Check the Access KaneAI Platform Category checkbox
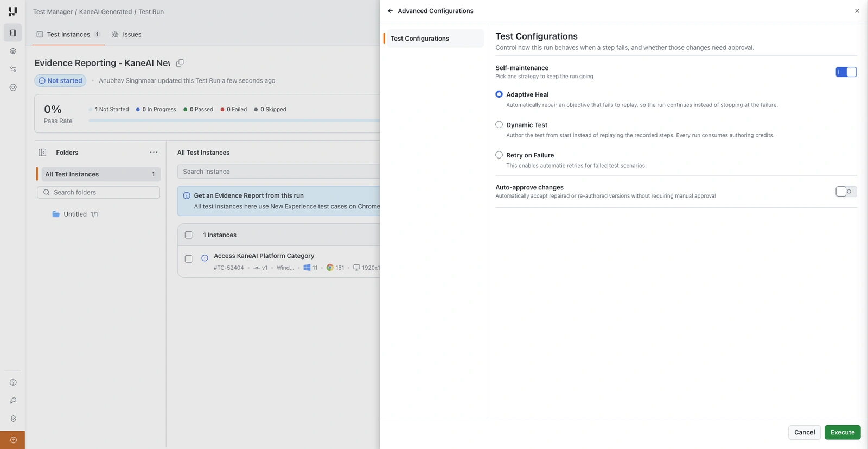 pos(189,259)
